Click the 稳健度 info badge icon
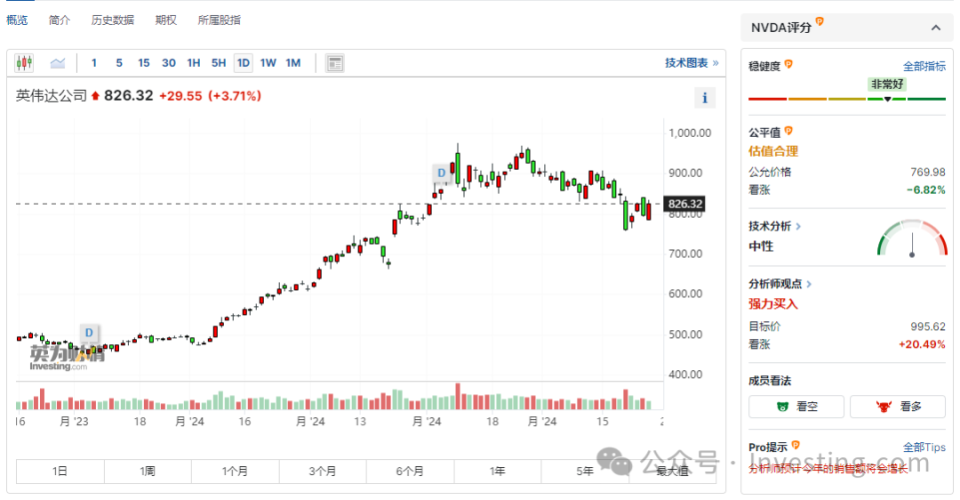Viewport: 960px width, 500px height. [x=789, y=64]
